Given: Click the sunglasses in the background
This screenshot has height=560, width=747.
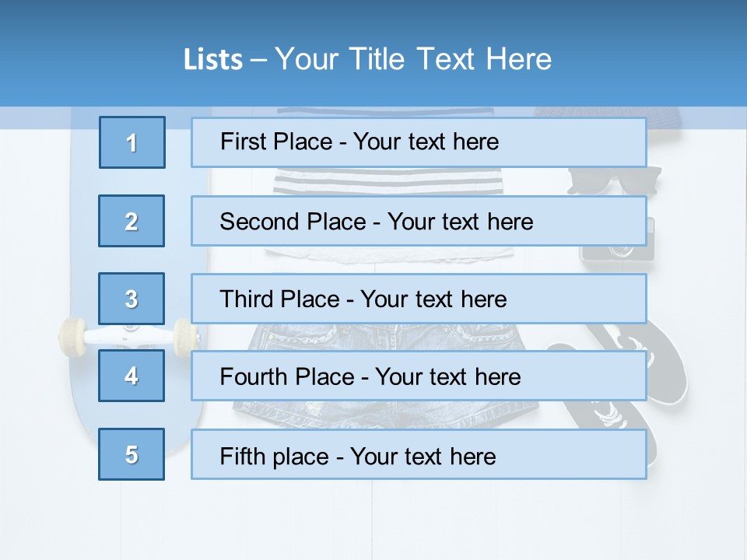Looking at the screenshot, I should pyautogui.click(x=613, y=181).
